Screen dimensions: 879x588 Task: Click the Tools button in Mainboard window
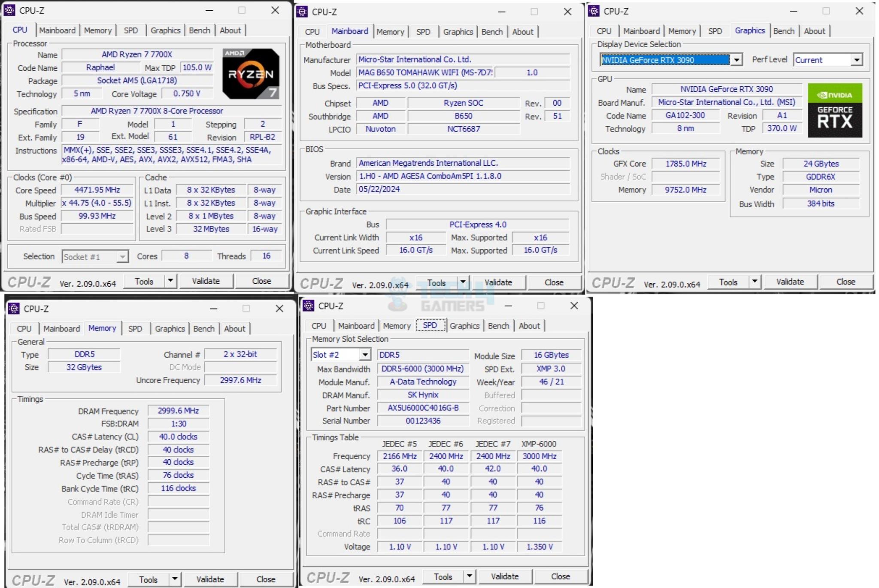[x=436, y=282]
